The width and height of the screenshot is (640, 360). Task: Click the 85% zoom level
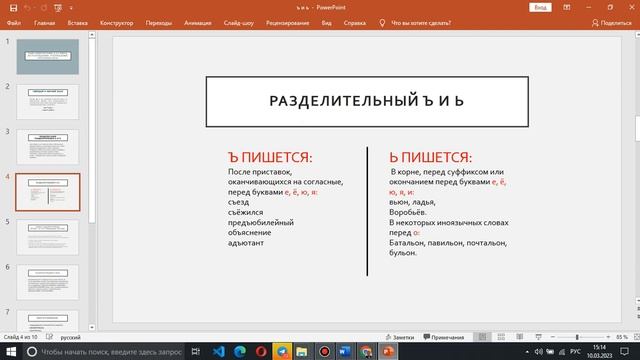pos(622,337)
